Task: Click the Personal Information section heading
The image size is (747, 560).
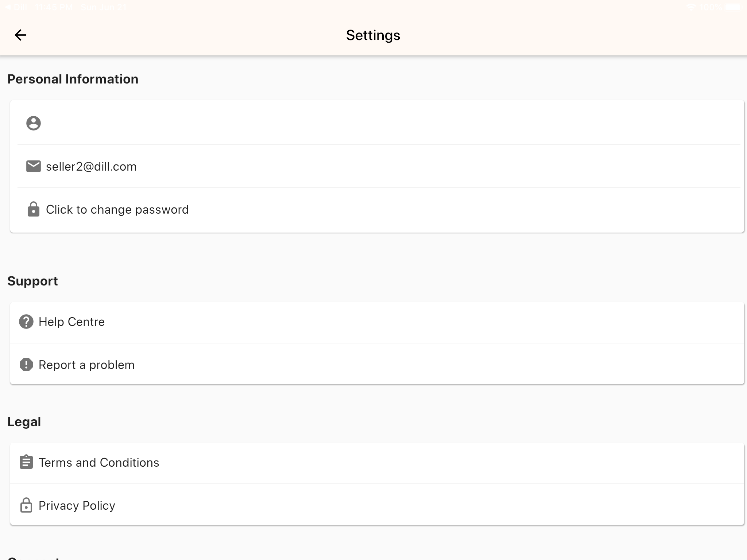Action: [73, 79]
